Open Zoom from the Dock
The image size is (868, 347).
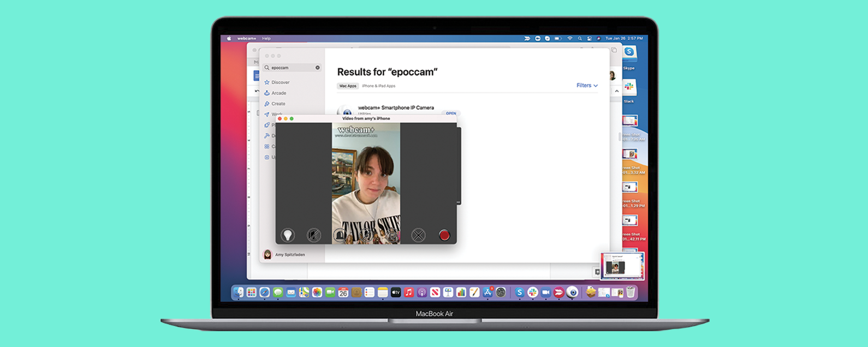(x=545, y=292)
